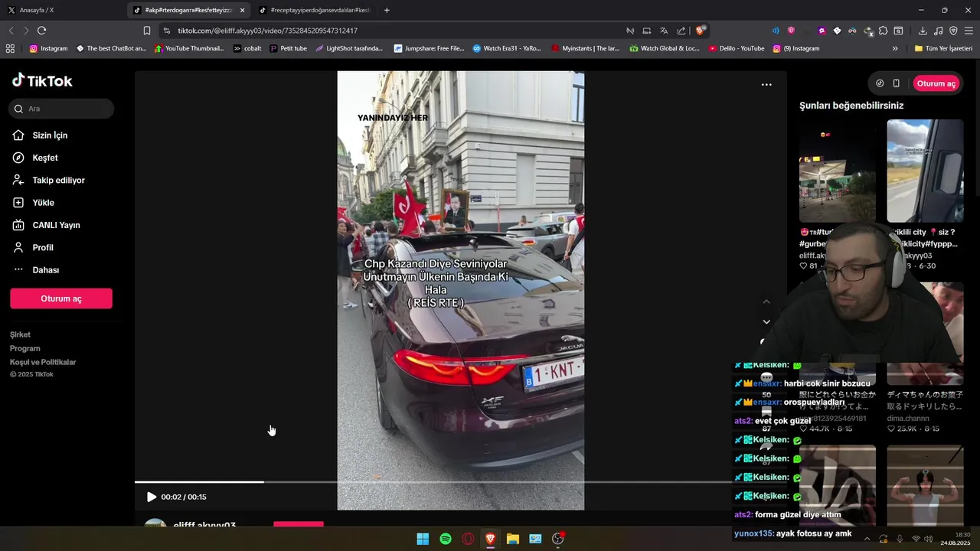Screen dimensions: 980x551
Task: Expand Dahası menu in sidebar
Action: click(45, 270)
